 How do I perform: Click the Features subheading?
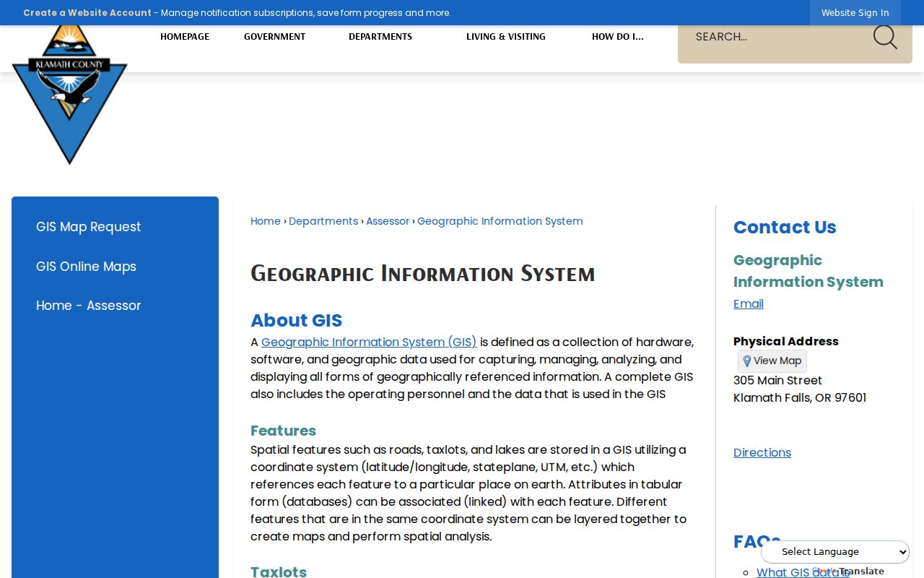coord(283,431)
